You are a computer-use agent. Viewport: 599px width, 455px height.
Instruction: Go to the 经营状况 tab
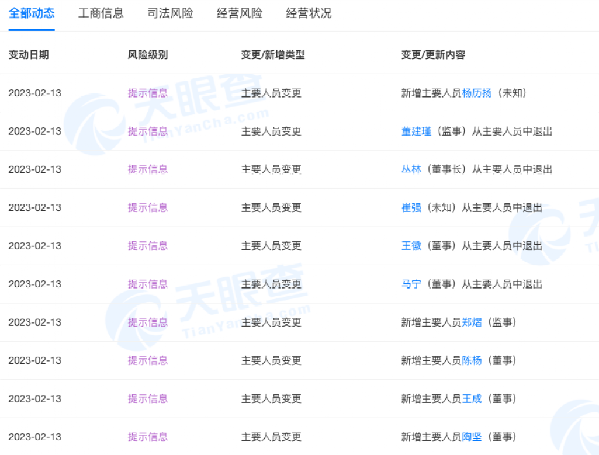coord(308,13)
